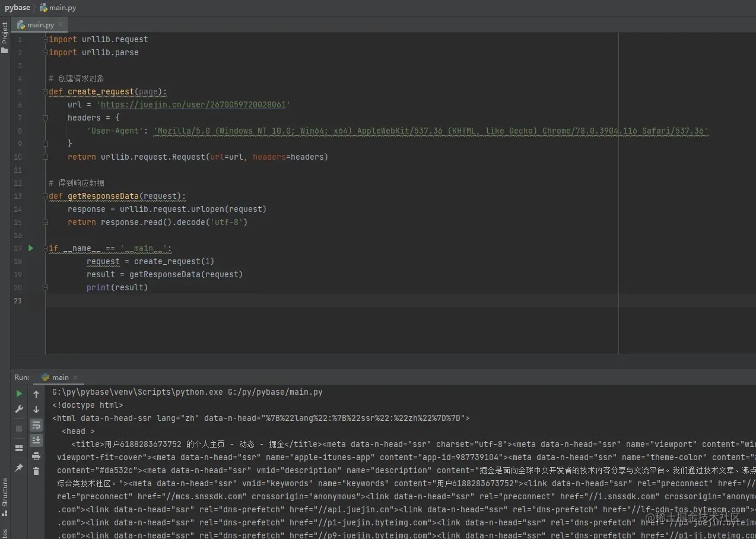Click '<head >' line in console
Screen dimensions: 756x539
tap(78, 431)
